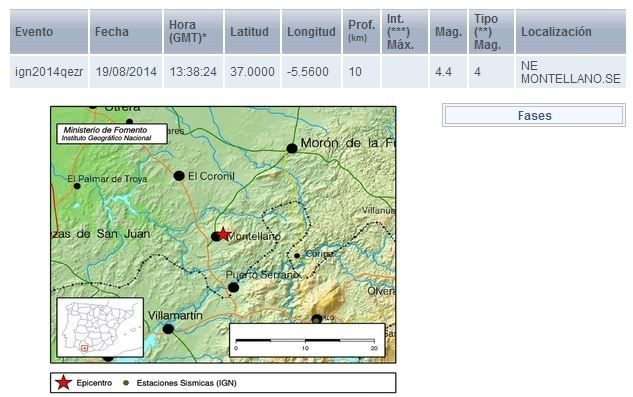
Task: Select the Evento column header
Action: (49, 32)
